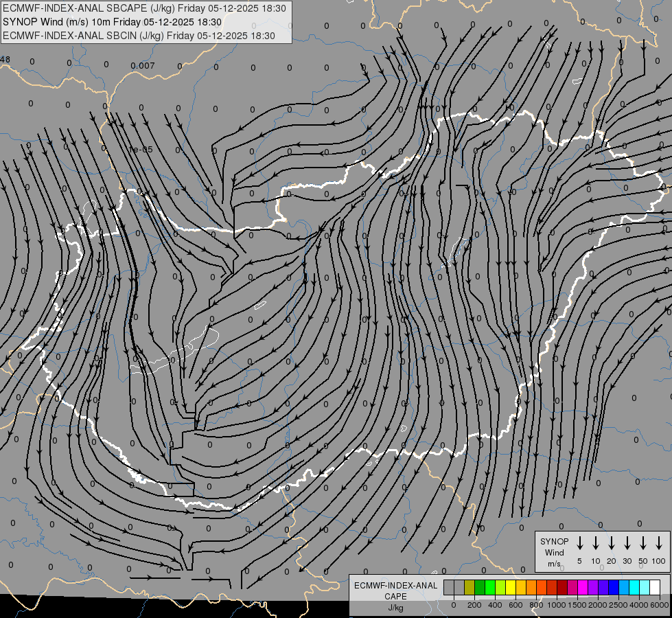The image size is (672, 618).
Task: Click the 1000 tick label in CAPE legend
Action: coord(557,605)
